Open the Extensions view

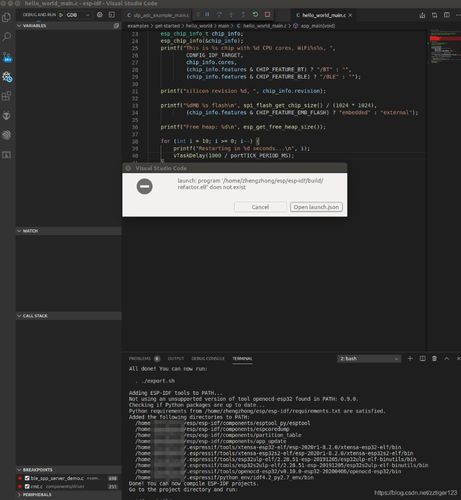pos(7,96)
